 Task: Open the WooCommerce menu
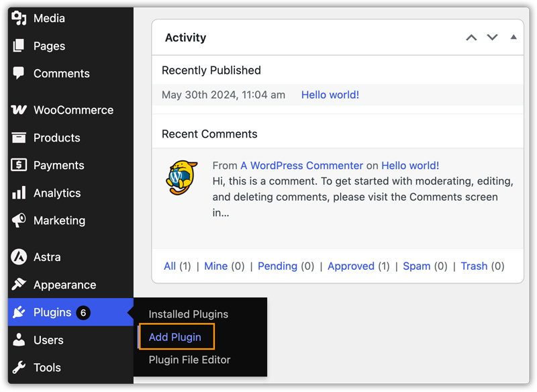[x=70, y=109]
